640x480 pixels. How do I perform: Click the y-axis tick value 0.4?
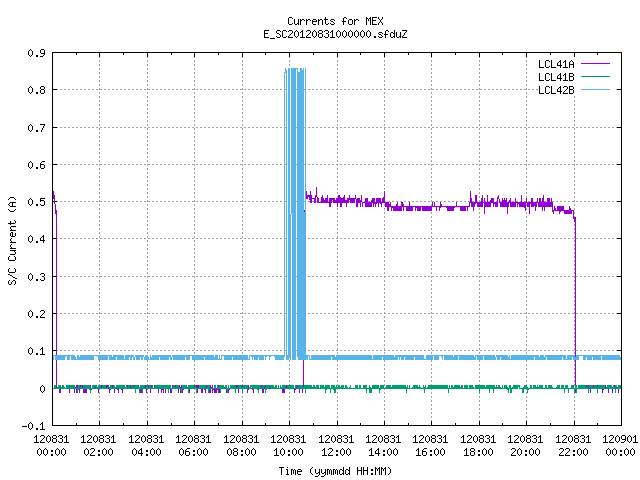click(x=36, y=239)
